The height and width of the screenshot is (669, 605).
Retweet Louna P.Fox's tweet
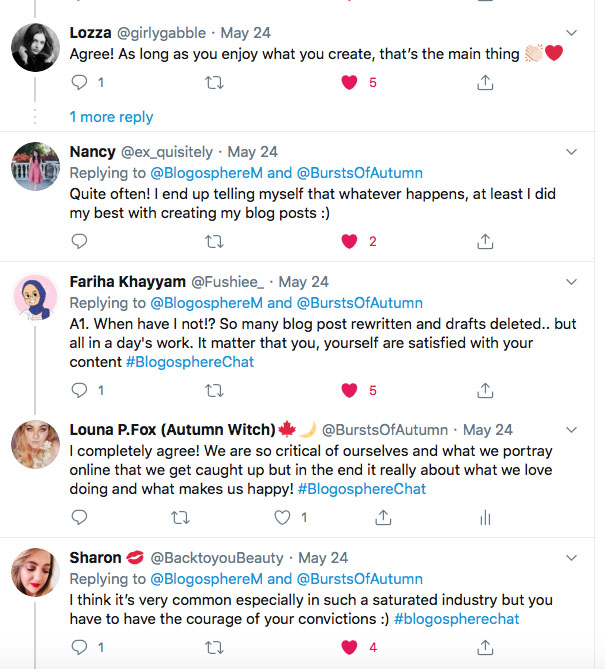pyautogui.click(x=181, y=517)
